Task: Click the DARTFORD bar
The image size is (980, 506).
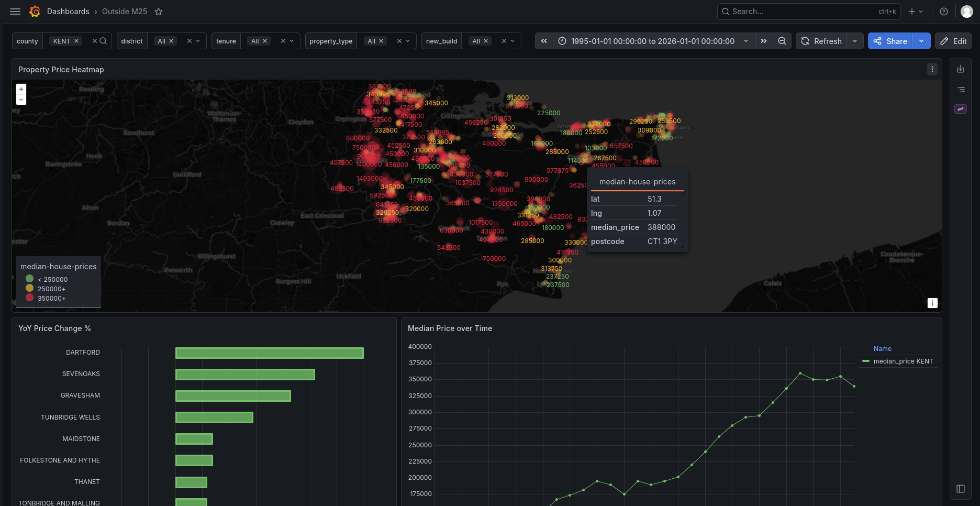Action: click(x=270, y=353)
